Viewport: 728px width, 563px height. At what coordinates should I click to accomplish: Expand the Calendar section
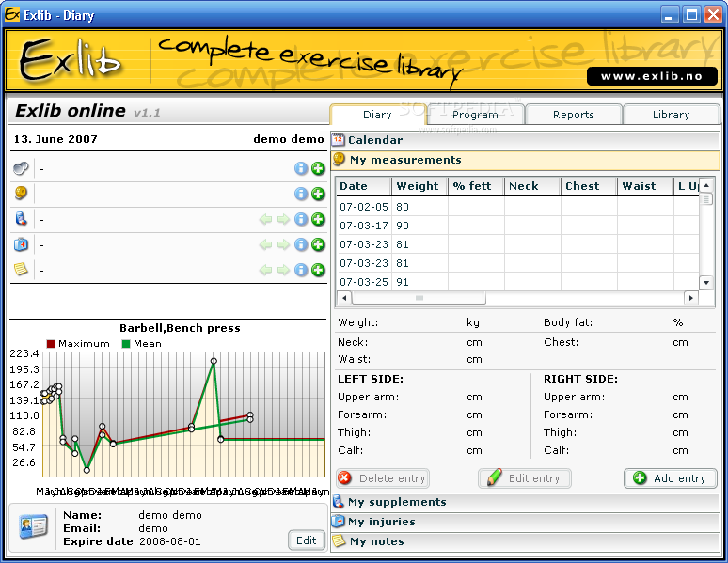pyautogui.click(x=525, y=140)
